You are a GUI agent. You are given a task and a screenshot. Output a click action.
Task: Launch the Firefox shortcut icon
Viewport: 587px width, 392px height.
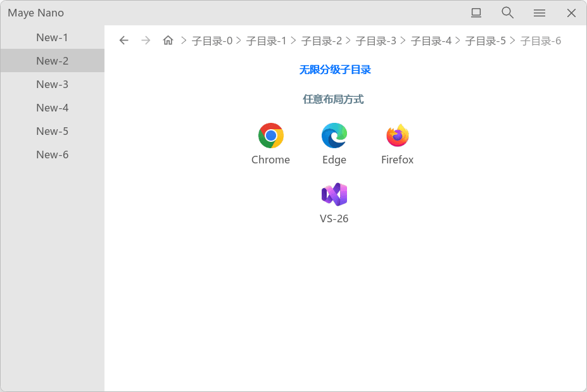tap(398, 136)
